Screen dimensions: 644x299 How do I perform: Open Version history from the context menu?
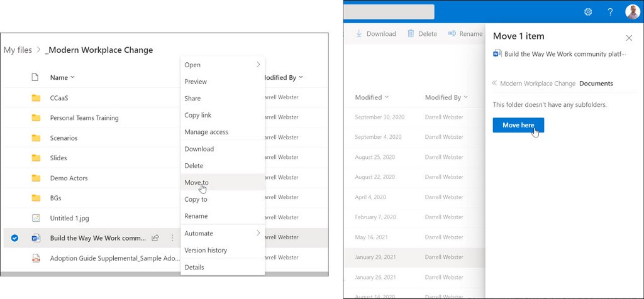tap(223, 250)
